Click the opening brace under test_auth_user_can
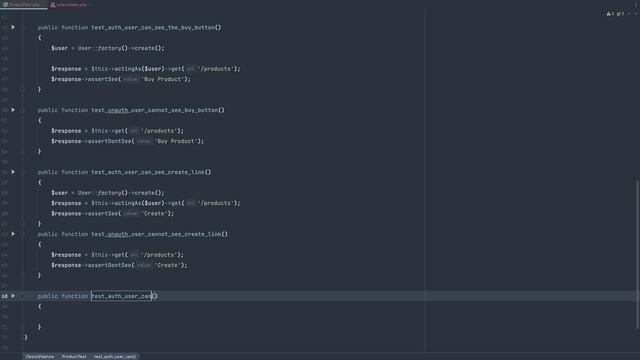640x360 pixels. (40, 306)
